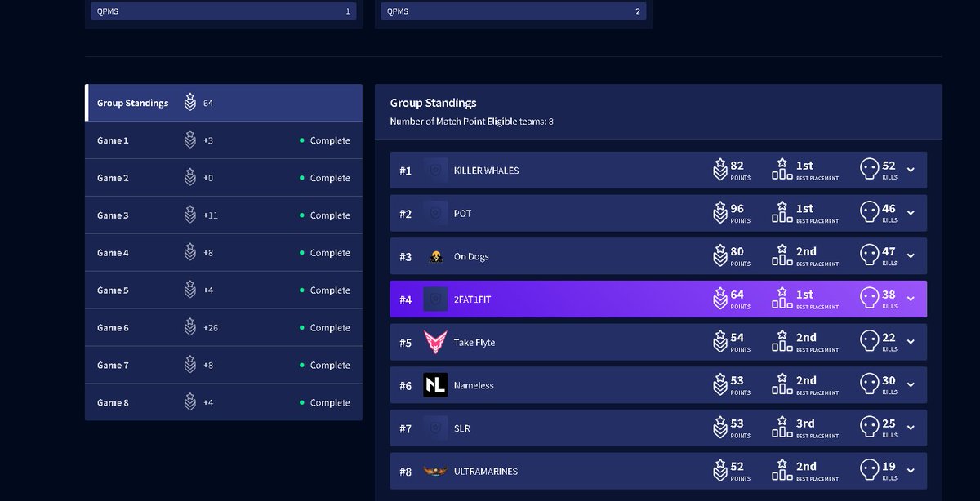Viewport: 980px width, 501px height.
Task: Click the points badge icon for 2FAT1FIT
Action: coord(719,299)
